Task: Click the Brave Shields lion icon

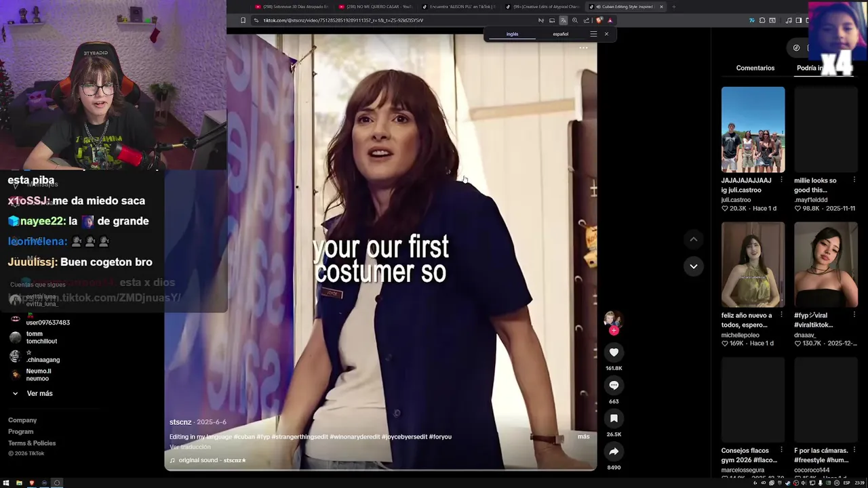Action: [599, 20]
